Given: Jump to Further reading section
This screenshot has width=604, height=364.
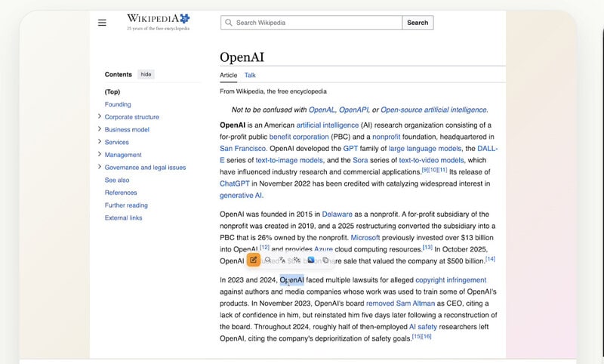Looking at the screenshot, I should coord(126,205).
